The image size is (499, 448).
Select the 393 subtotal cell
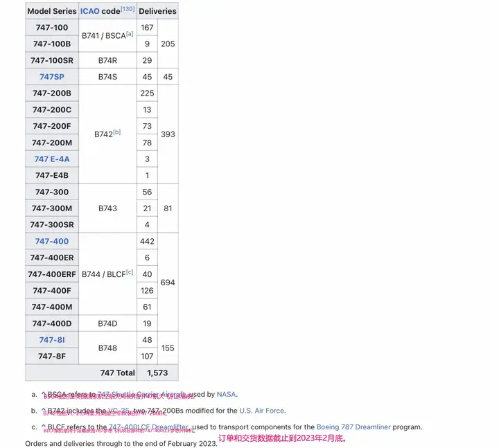point(168,134)
